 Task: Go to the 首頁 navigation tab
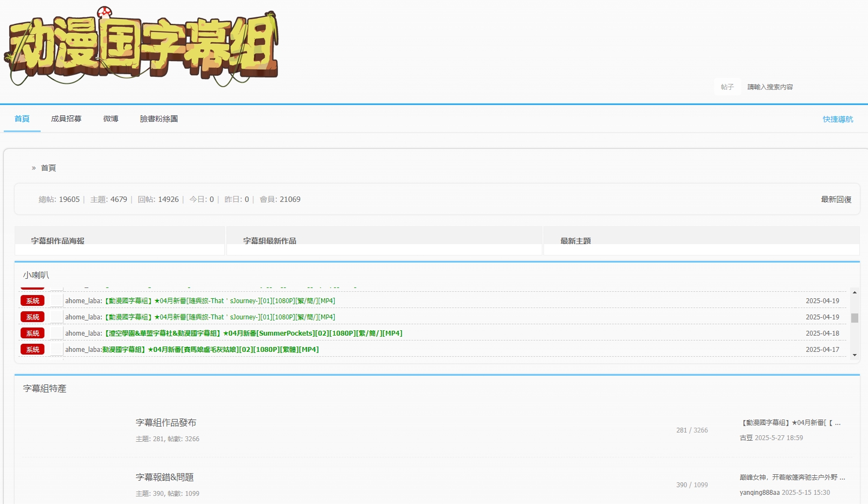[22, 119]
